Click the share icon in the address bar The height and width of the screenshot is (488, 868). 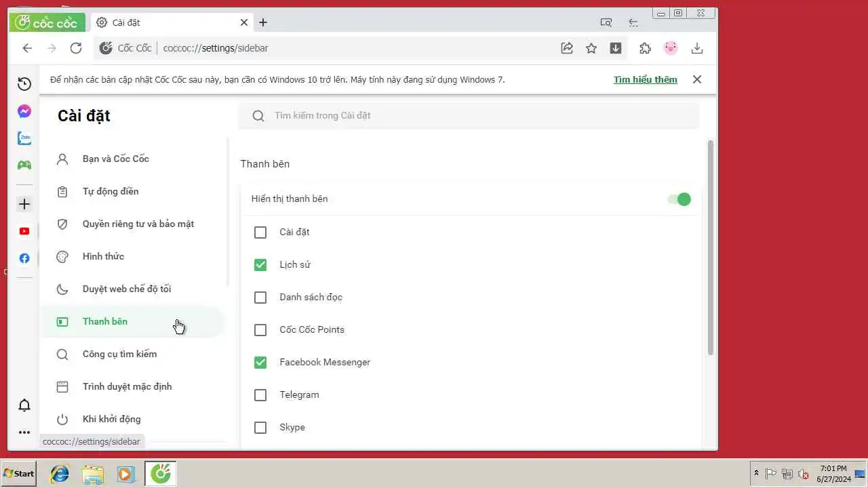coord(567,48)
